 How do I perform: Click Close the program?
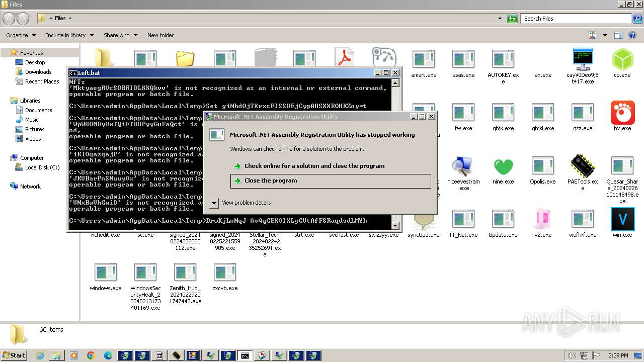click(x=331, y=181)
